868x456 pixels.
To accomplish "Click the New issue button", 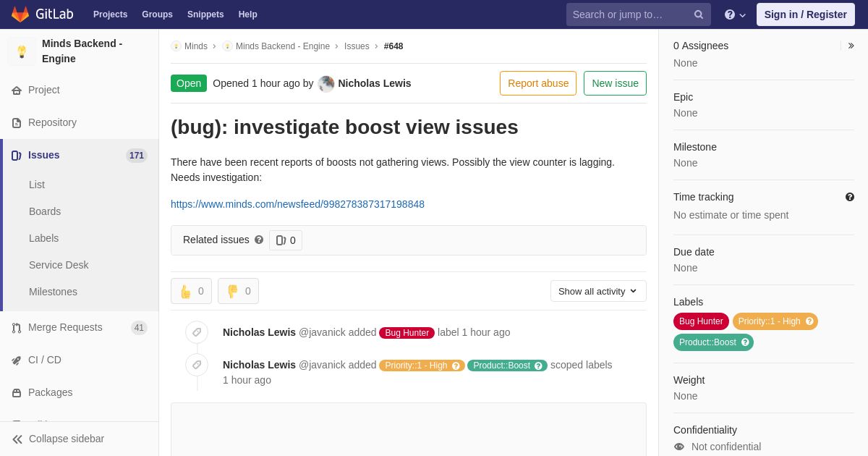I will [615, 83].
